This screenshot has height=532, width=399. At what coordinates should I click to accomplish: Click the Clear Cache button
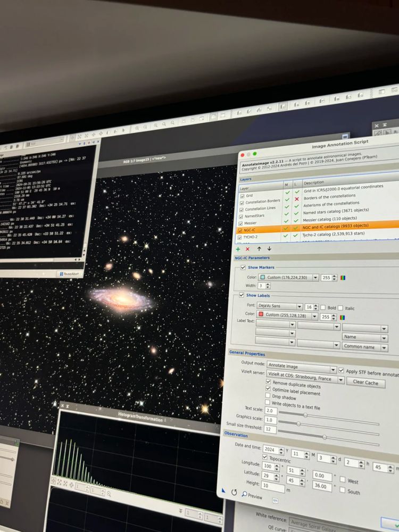click(x=365, y=382)
